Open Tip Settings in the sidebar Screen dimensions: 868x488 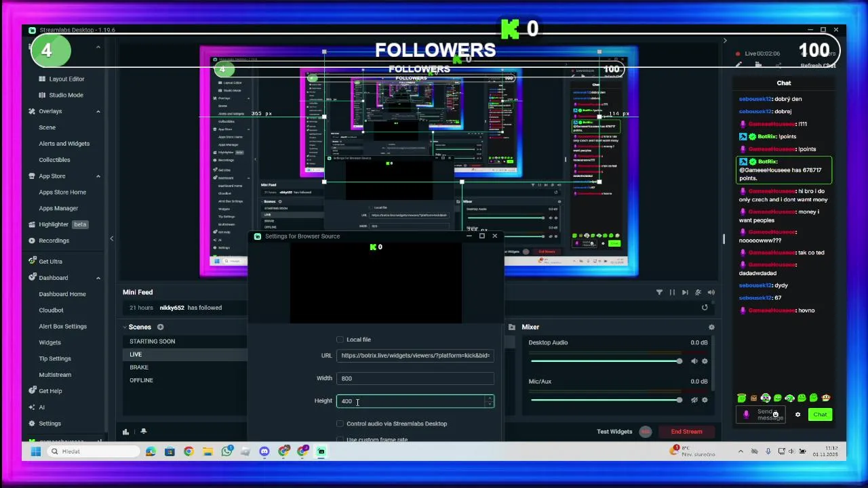pos(55,359)
